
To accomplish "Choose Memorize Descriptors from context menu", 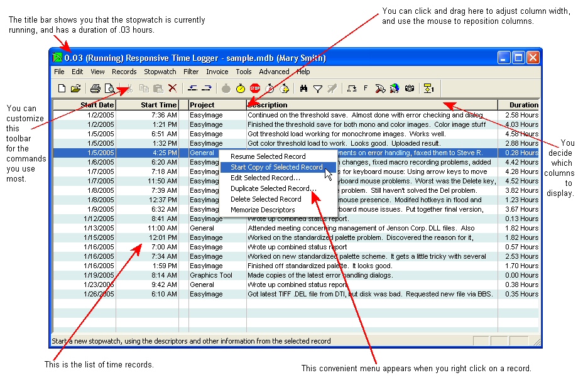I will click(x=263, y=210).
